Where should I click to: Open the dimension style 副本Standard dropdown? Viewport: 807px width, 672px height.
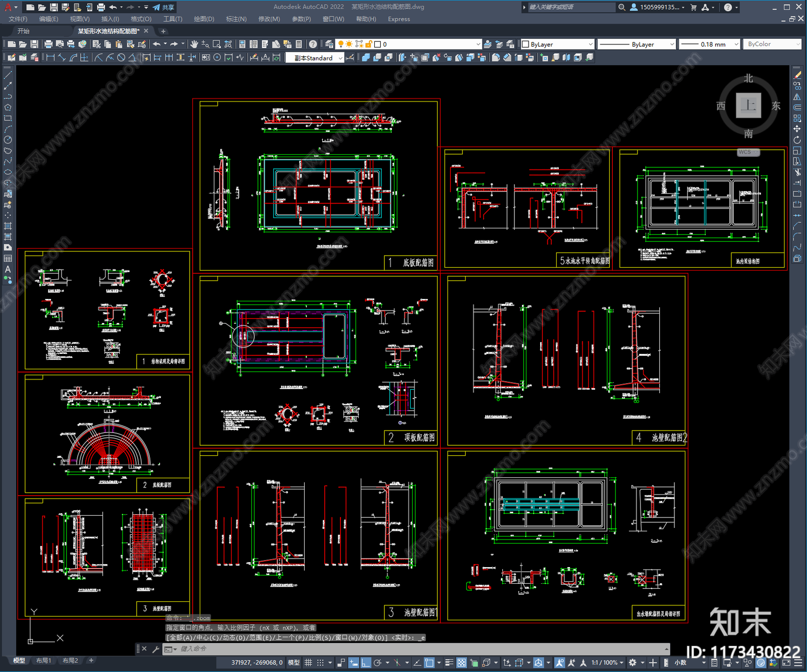340,58
